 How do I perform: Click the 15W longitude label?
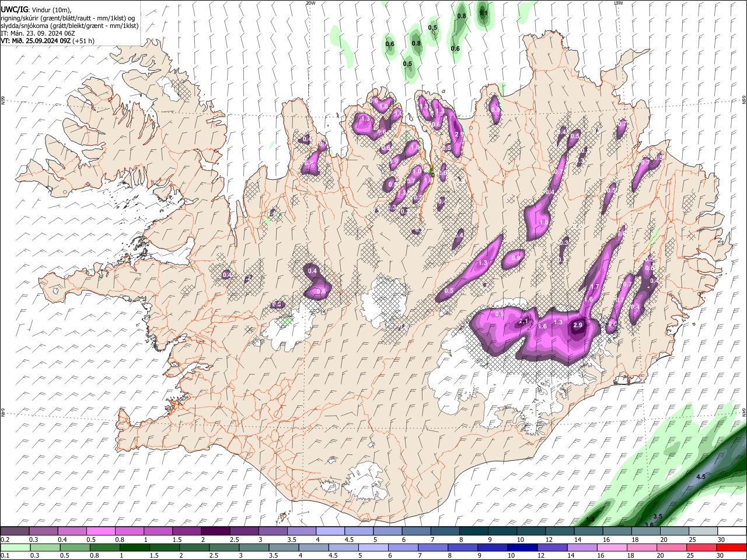618,3
